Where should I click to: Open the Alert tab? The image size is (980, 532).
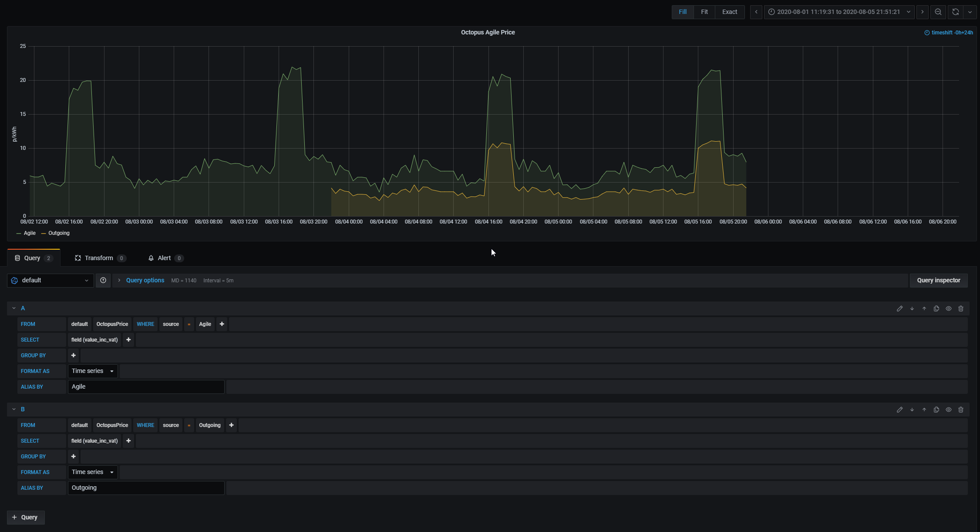coord(165,258)
